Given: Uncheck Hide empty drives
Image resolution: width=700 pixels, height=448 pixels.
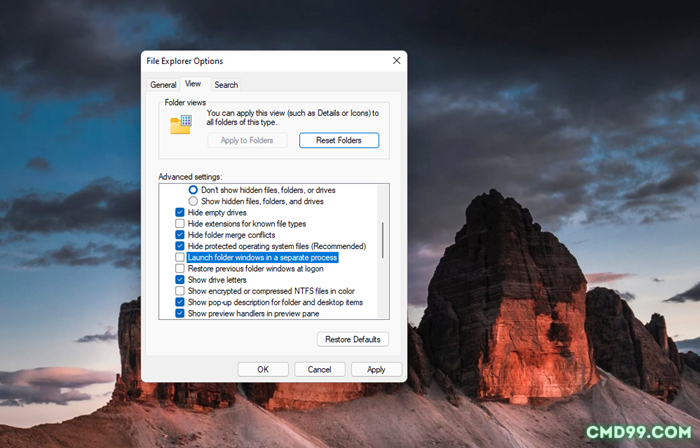Looking at the screenshot, I should 179,212.
